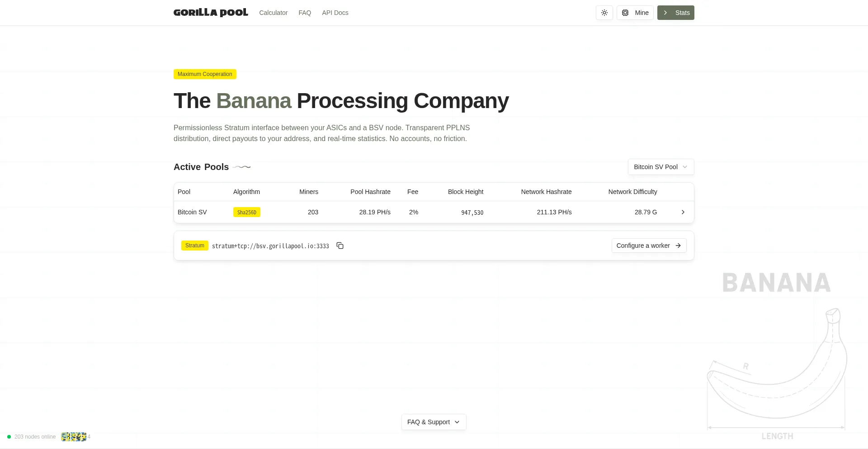Select the Bitcoin SV pool row
Screen dimensions: 868x449
(x=434, y=212)
